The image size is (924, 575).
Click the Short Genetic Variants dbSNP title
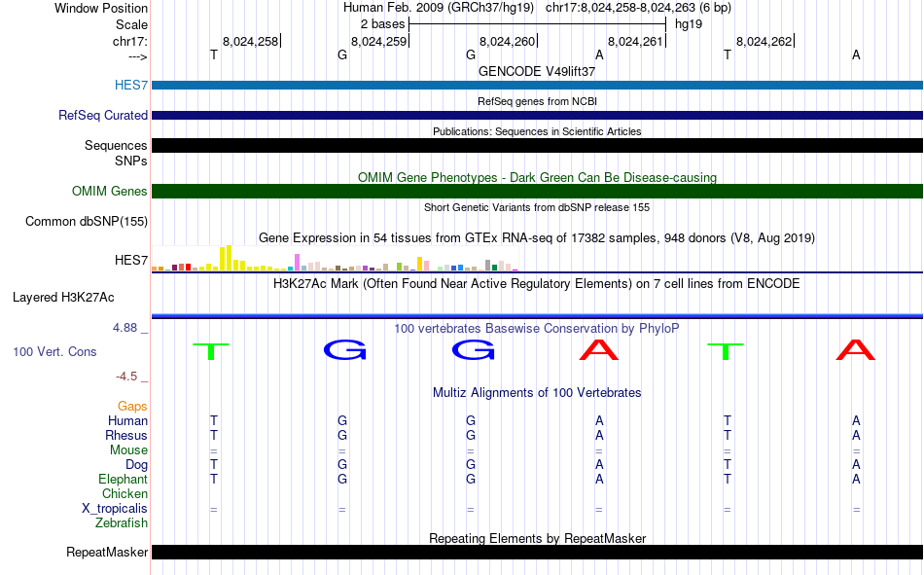tap(537, 207)
